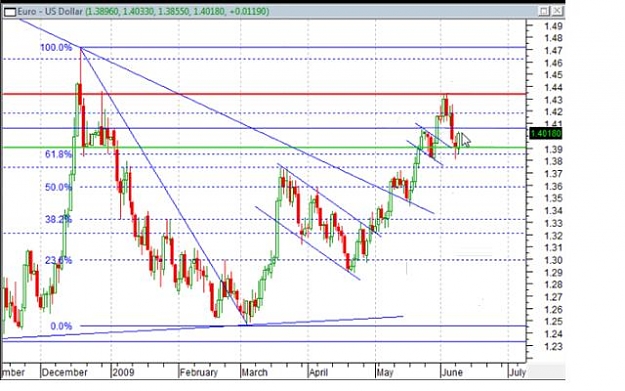Click the June label on the time axis
This screenshot has width=625, height=391.
coord(452,373)
